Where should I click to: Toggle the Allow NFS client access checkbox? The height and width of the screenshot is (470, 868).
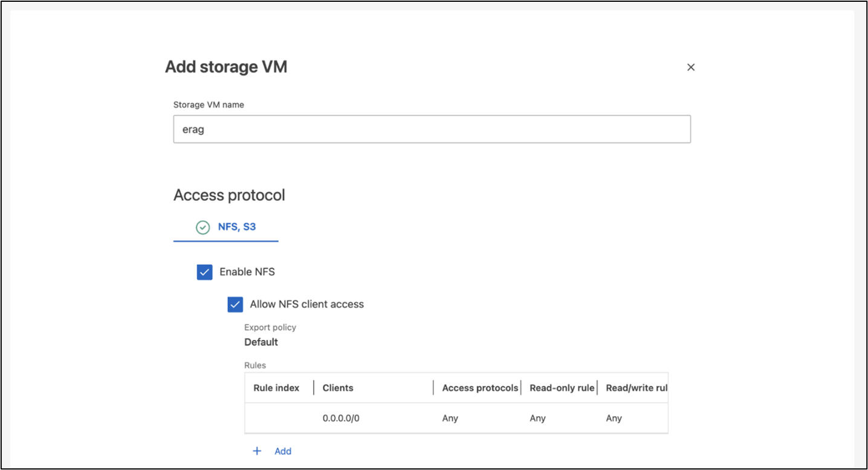235,304
